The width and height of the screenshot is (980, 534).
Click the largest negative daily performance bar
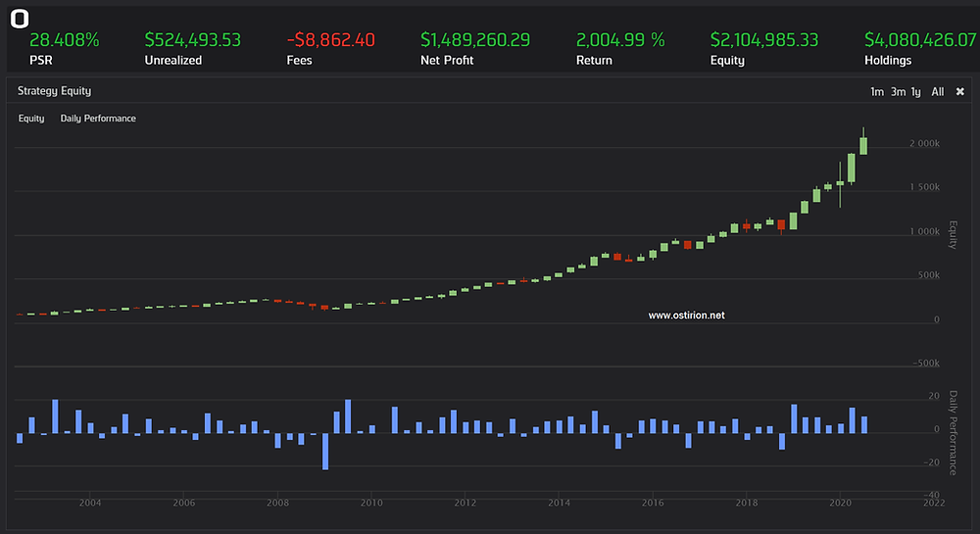(x=325, y=451)
